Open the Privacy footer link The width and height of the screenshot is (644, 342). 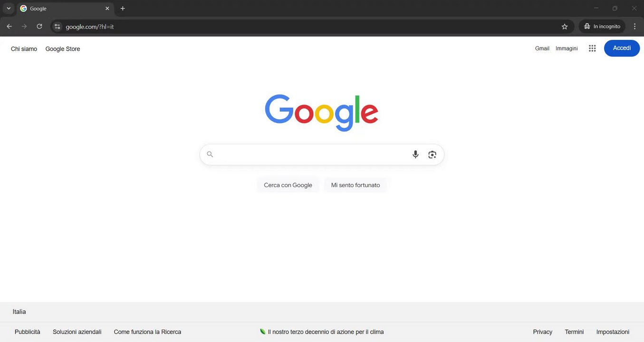(x=543, y=332)
